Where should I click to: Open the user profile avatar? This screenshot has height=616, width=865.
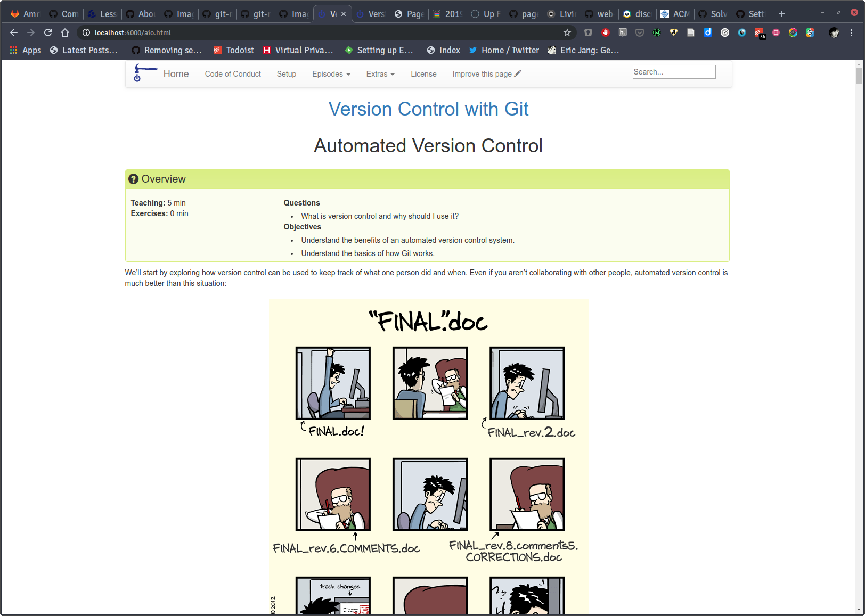[x=834, y=32]
